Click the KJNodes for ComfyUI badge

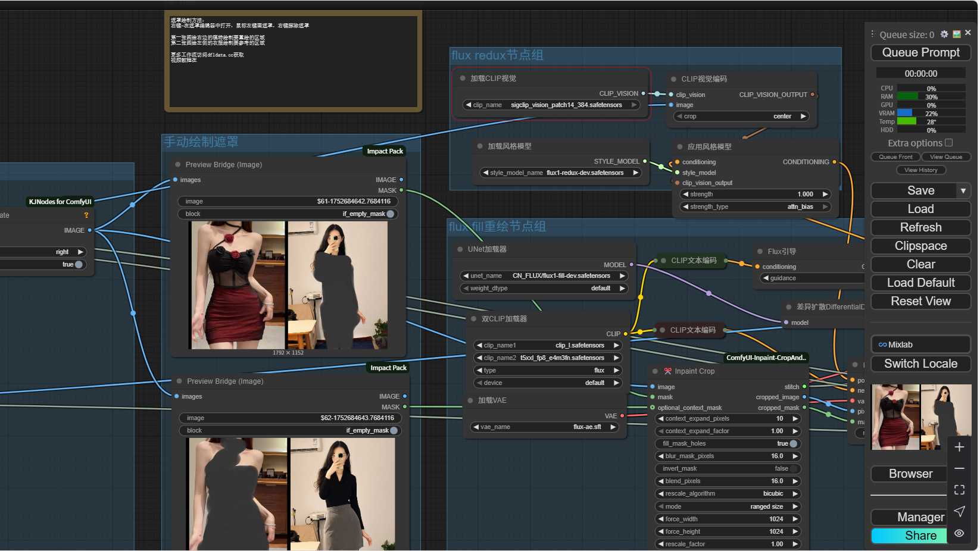(60, 202)
